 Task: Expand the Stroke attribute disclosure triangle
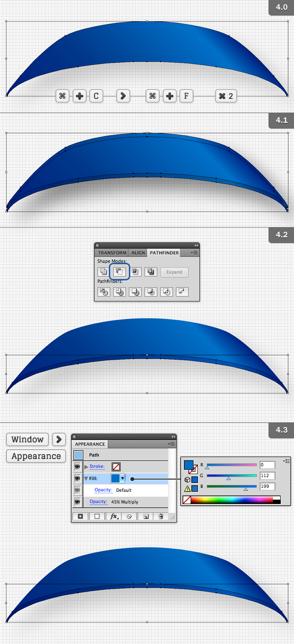tap(87, 467)
